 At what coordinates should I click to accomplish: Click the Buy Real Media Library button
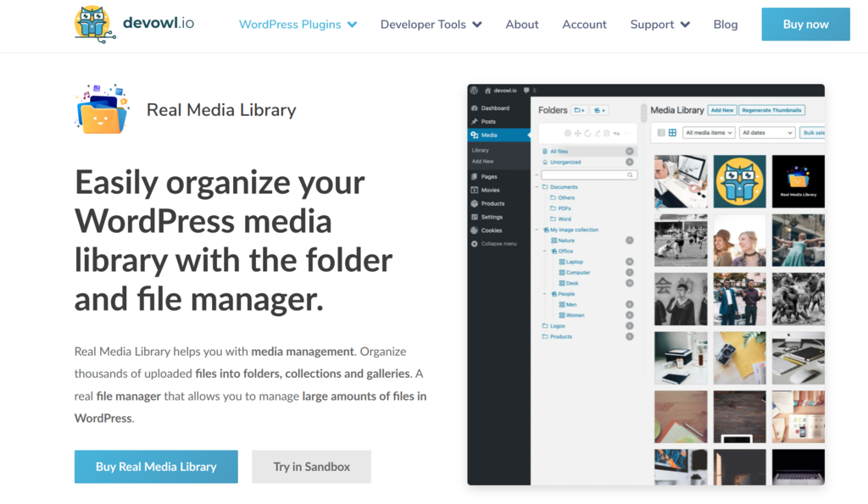pos(156,467)
